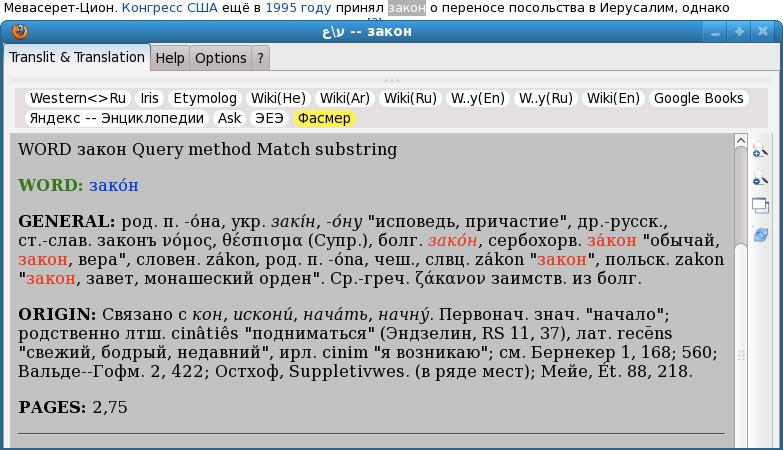Image resolution: width=783 pixels, height=450 pixels.
Task: Click the Western<>Ru button
Action: (78, 98)
